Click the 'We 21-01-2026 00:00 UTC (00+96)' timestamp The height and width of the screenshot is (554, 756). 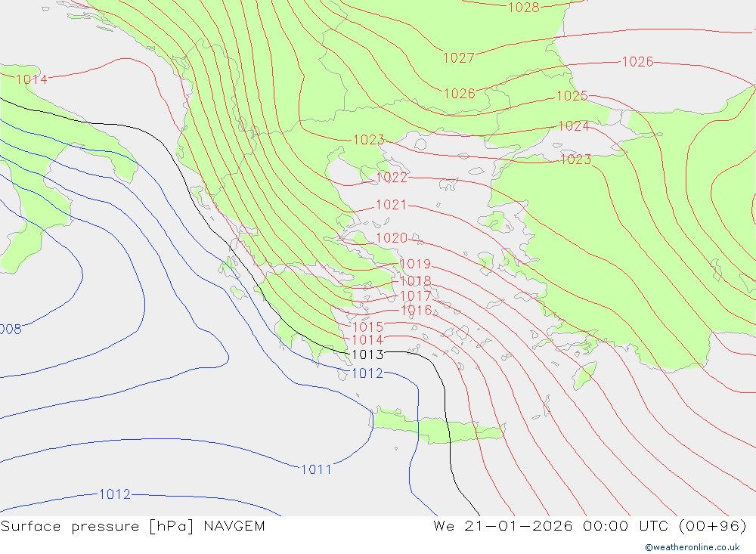590,526
